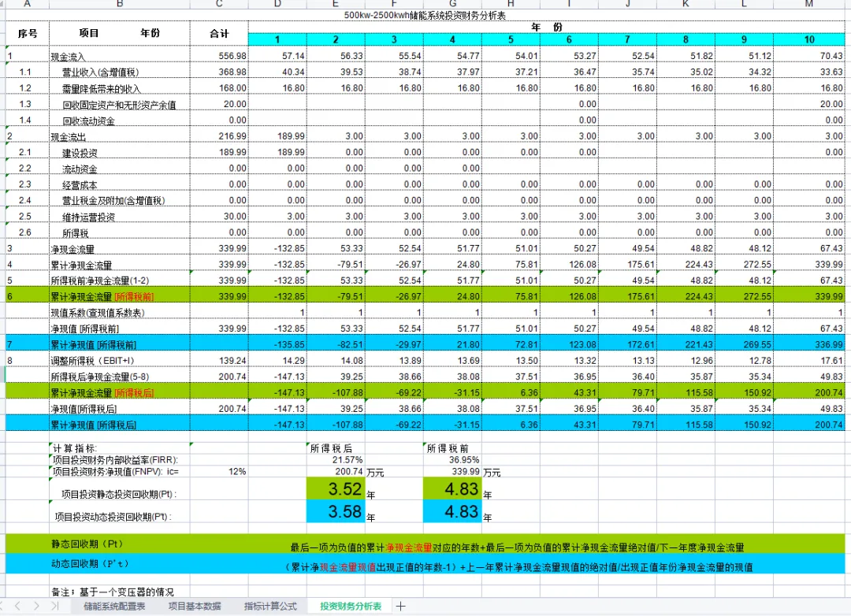
Task: Click the blue 4.83 dynamic payback cell
Action: point(452,511)
